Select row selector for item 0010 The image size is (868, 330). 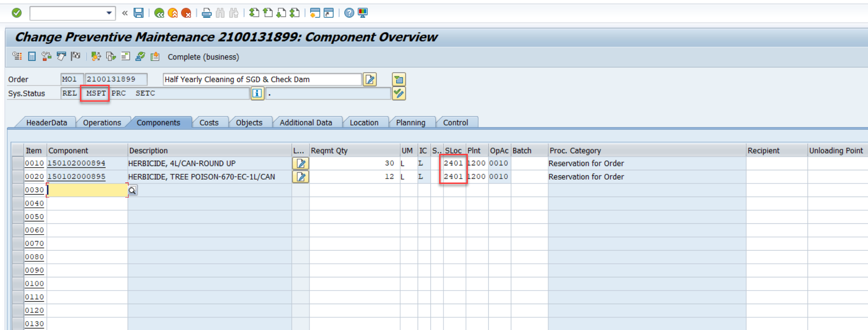18,164
